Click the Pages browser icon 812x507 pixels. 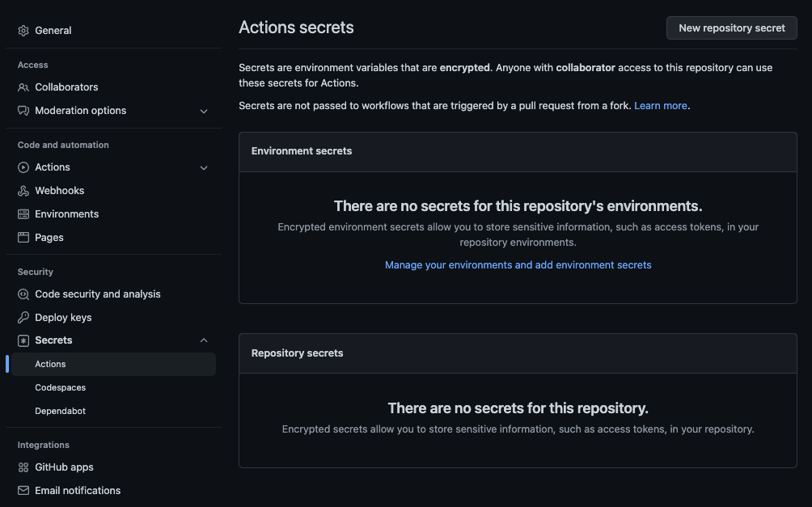click(23, 237)
